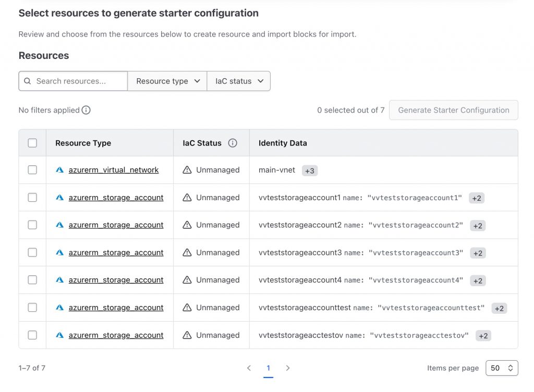Check the box for the azurerm_virtual_network row
Image resolution: width=534 pixels, height=392 pixels.
32,170
